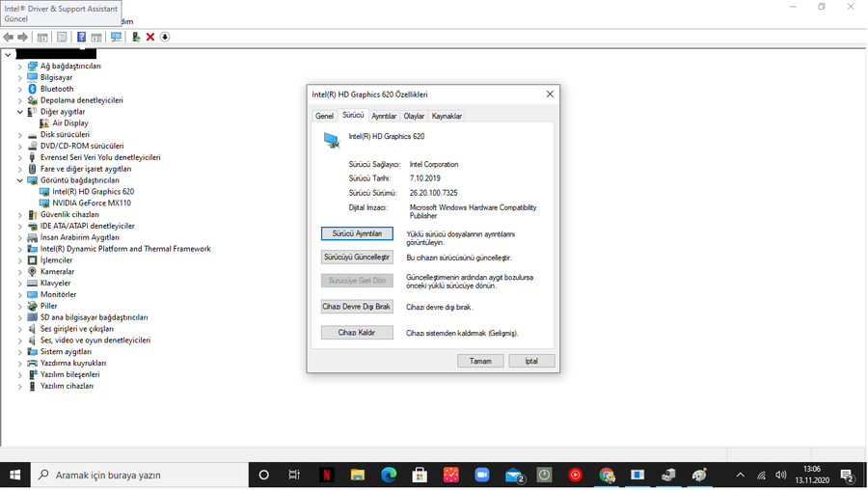
Task: Click the black down-arrow disable device icon
Action: 165,37
